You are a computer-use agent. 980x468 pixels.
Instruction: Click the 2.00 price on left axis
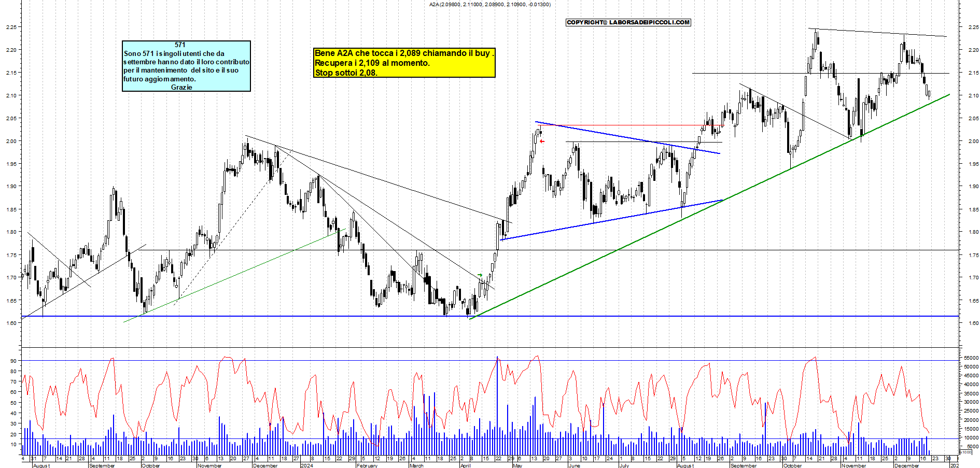click(x=11, y=141)
